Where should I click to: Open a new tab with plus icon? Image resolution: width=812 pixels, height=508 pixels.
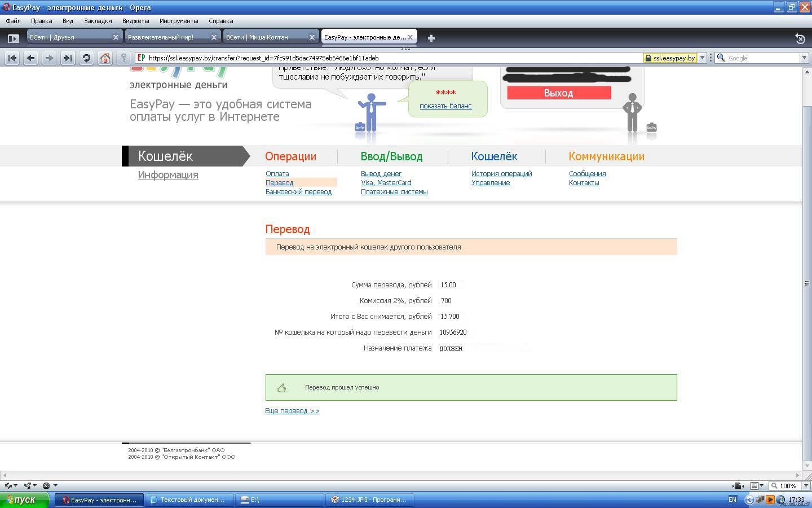pyautogui.click(x=431, y=38)
